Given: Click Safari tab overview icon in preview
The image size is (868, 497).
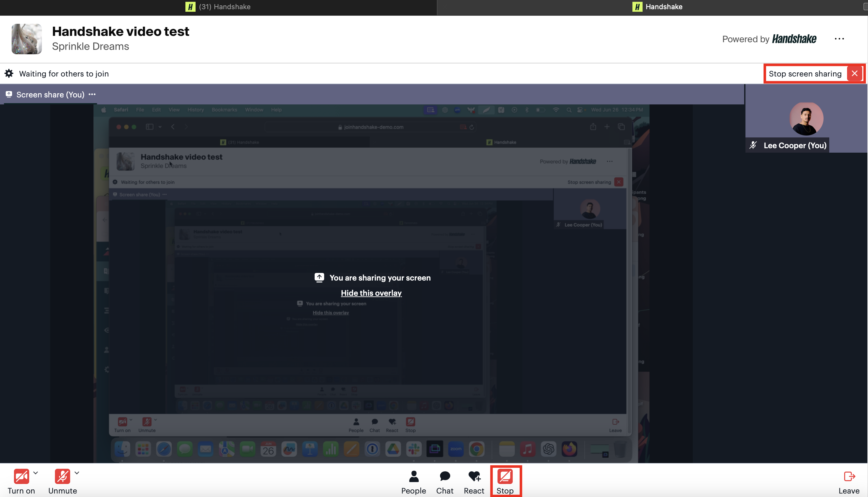Looking at the screenshot, I should click(x=621, y=127).
